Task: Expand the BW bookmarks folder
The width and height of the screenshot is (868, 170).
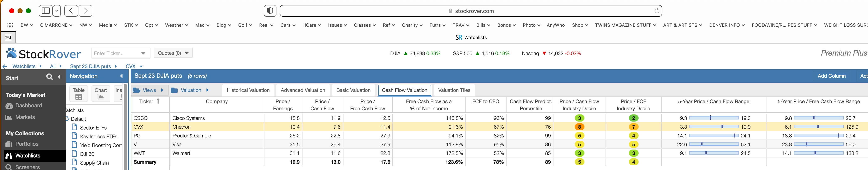Action: (x=27, y=25)
